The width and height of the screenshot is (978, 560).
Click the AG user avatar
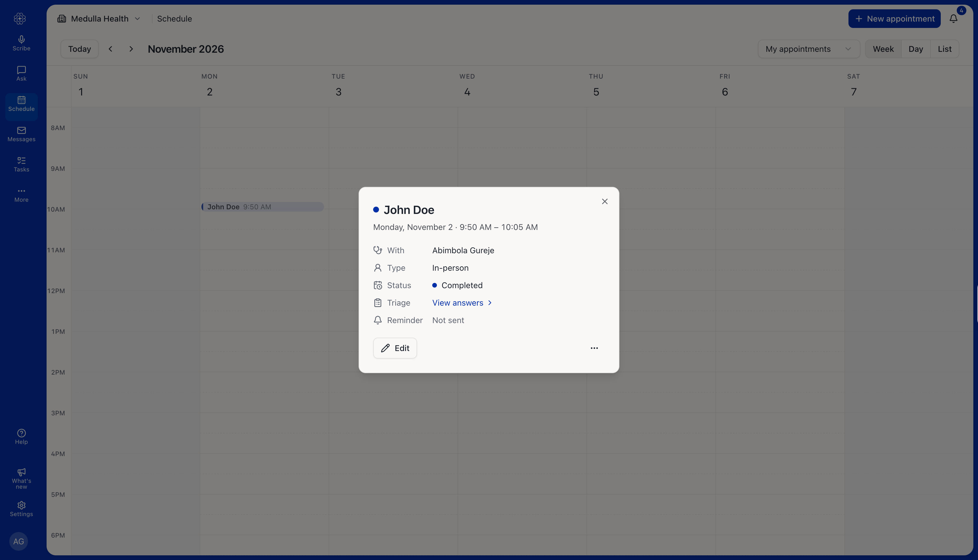coord(18,541)
